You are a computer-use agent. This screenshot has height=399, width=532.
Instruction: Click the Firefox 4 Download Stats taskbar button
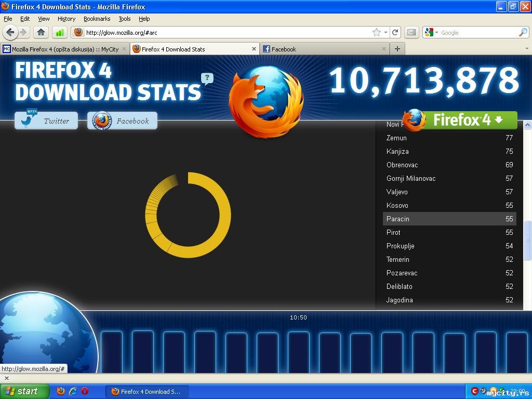pyautogui.click(x=147, y=392)
